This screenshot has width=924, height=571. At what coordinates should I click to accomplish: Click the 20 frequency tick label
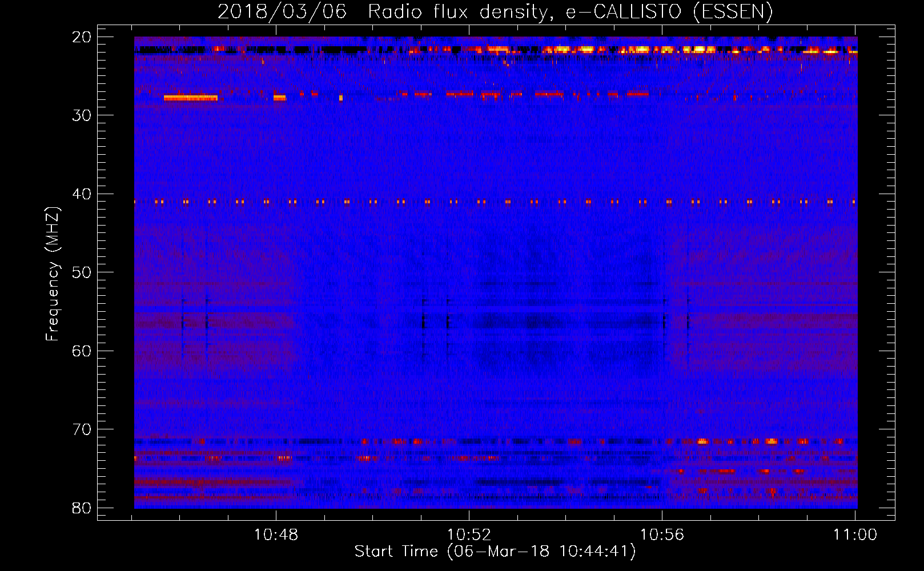[82, 37]
